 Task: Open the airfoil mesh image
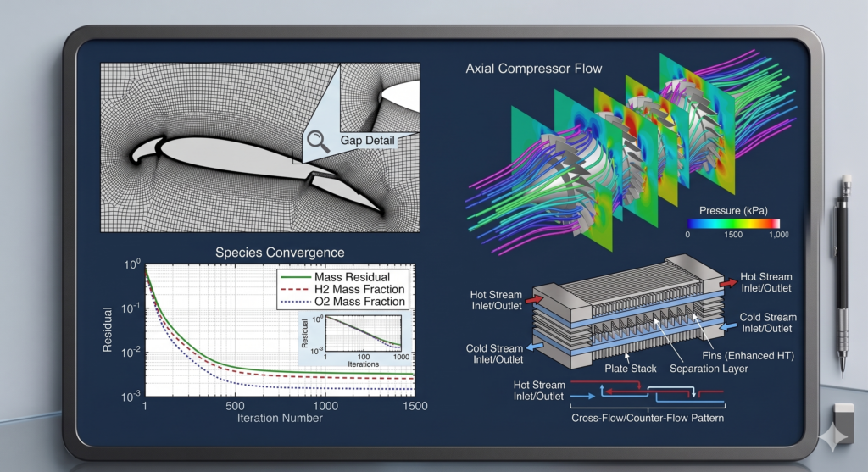tap(259, 147)
